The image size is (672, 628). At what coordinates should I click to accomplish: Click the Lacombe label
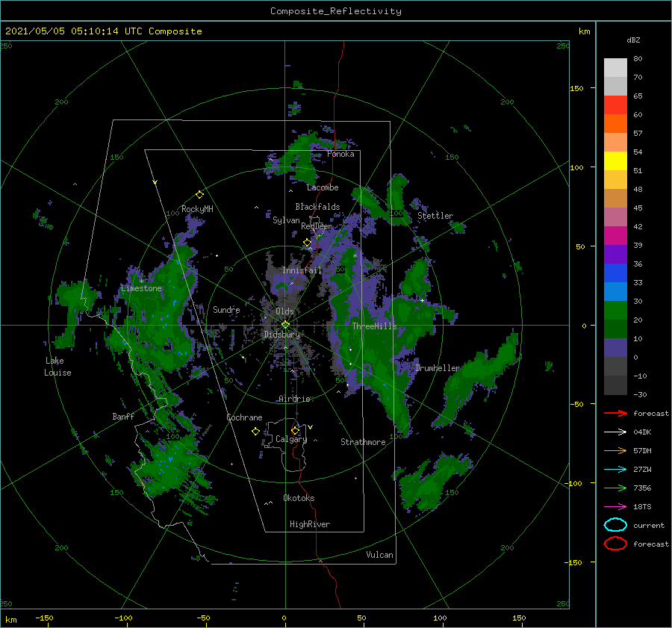tap(323, 187)
